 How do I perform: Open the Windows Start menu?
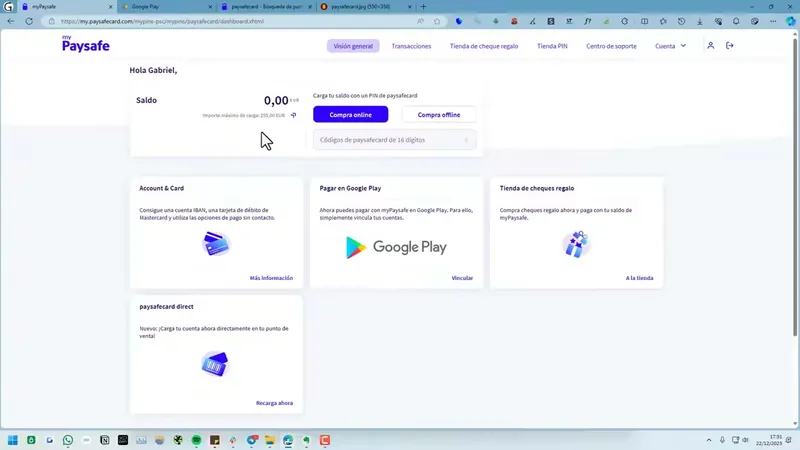click(13, 440)
